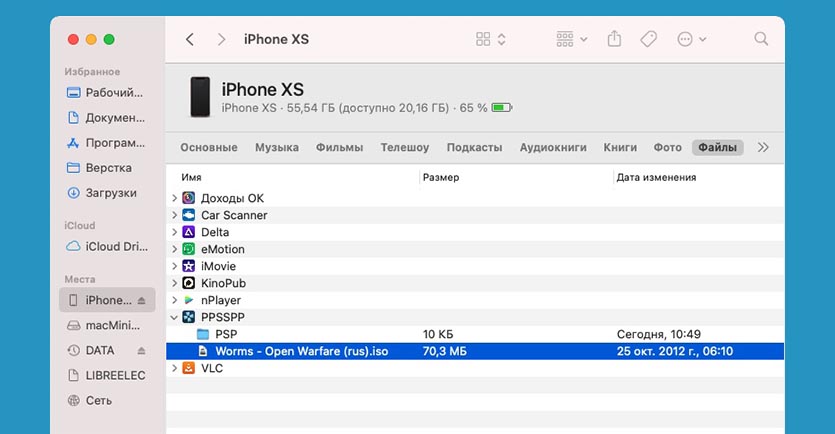Click the iMovie app icon
Viewport: 835px width, 434px height.
(x=189, y=266)
